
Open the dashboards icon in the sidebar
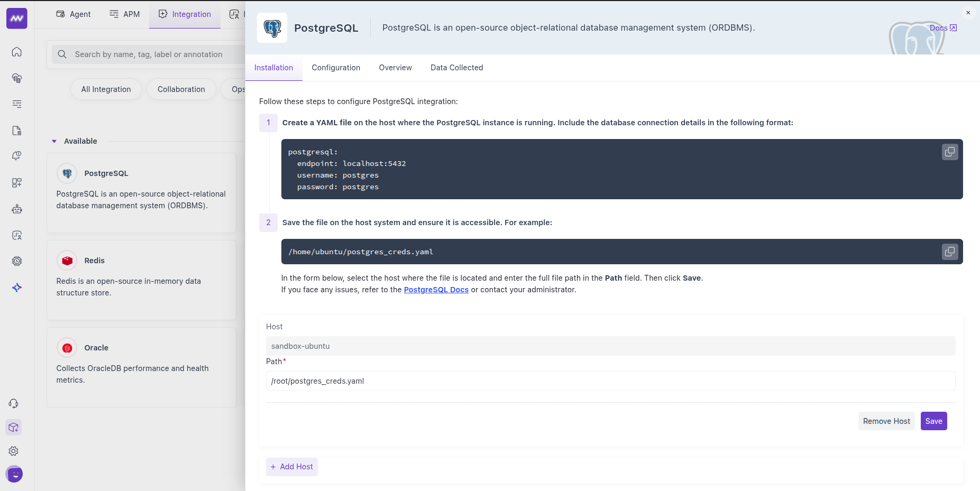point(16,182)
